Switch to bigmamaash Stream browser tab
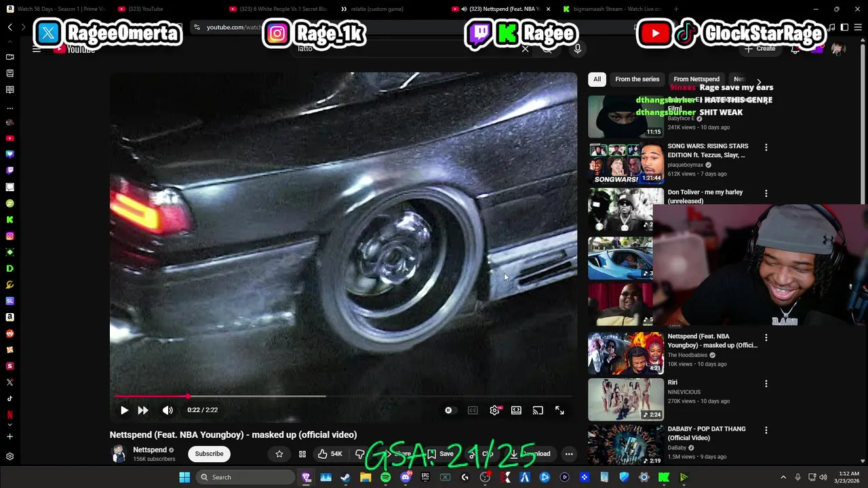Image resolution: width=868 pixels, height=488 pixels. (x=614, y=9)
